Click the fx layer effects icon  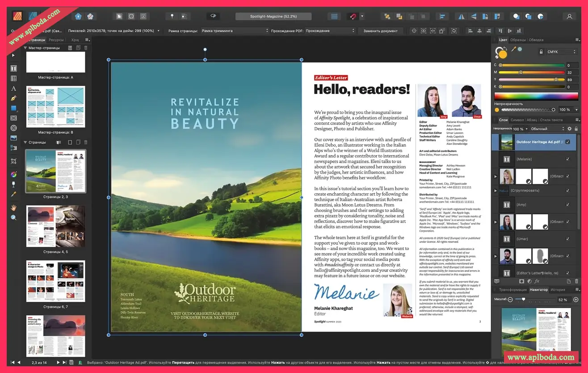coord(537,281)
